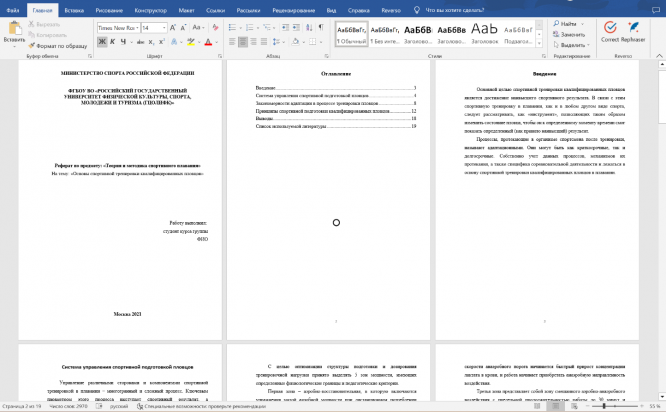Image resolution: width=666 pixels, height=412 pixels.
Task: Apply the Без интервала style
Action: pos(385,34)
